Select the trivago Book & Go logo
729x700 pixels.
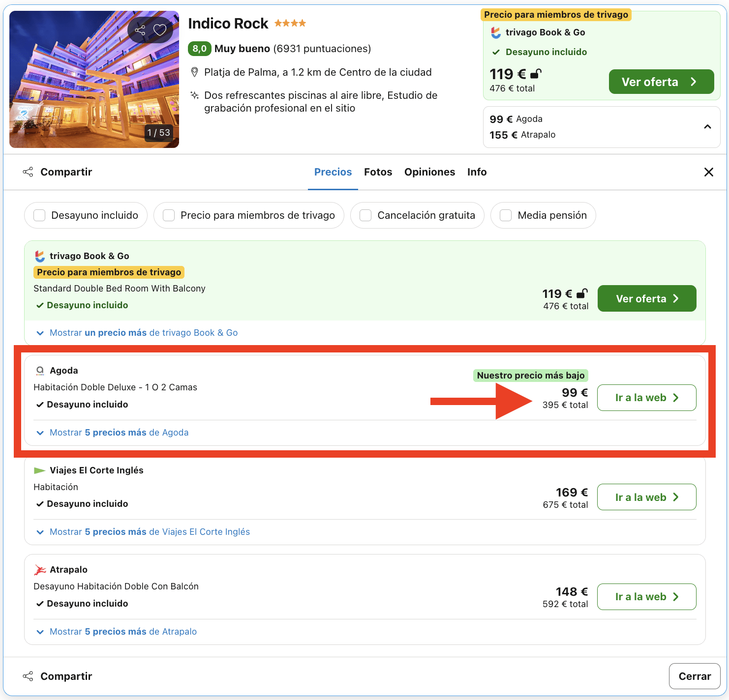tap(39, 256)
